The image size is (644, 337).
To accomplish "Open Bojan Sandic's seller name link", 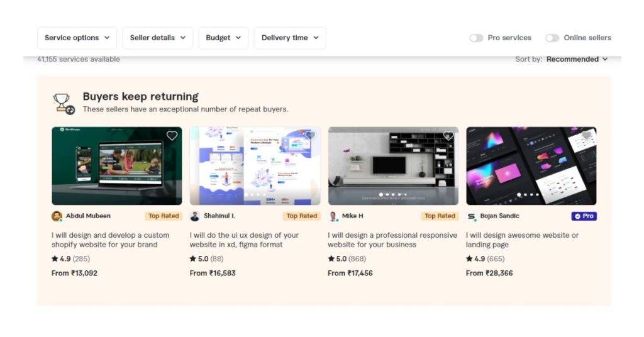I will click(x=499, y=216).
